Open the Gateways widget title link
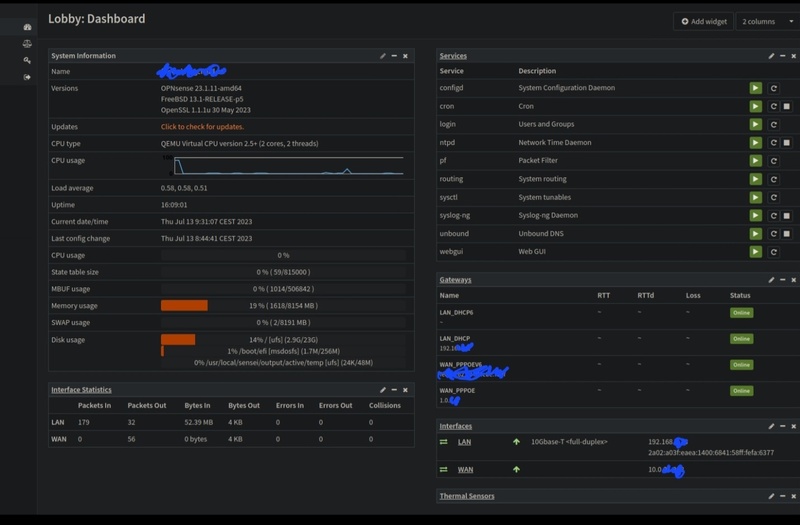This screenshot has width=800, height=525. tap(455, 280)
